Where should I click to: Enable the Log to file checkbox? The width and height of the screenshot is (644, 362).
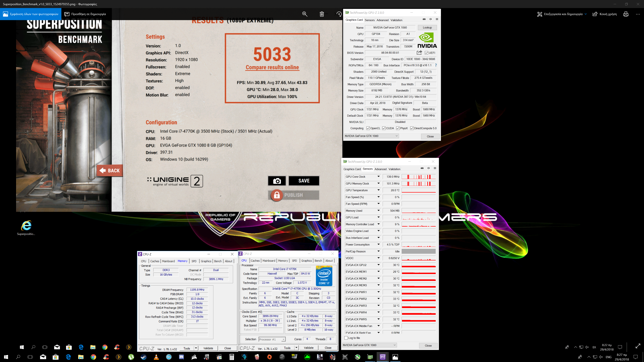tap(346, 338)
